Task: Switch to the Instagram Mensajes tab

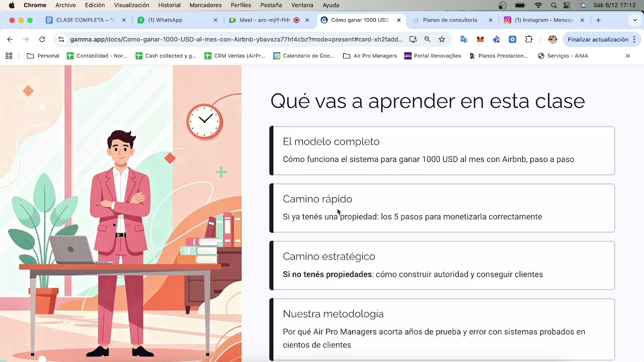Action: [544, 20]
